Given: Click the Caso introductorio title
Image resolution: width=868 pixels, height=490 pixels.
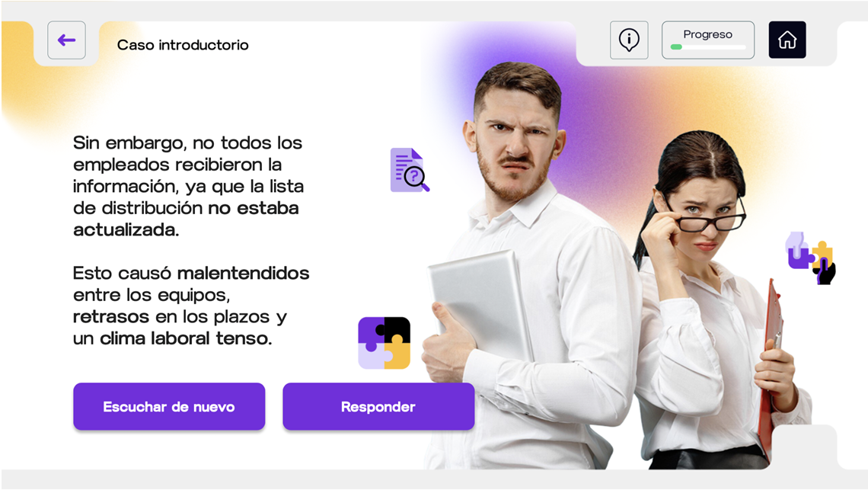Looking at the screenshot, I should [183, 45].
